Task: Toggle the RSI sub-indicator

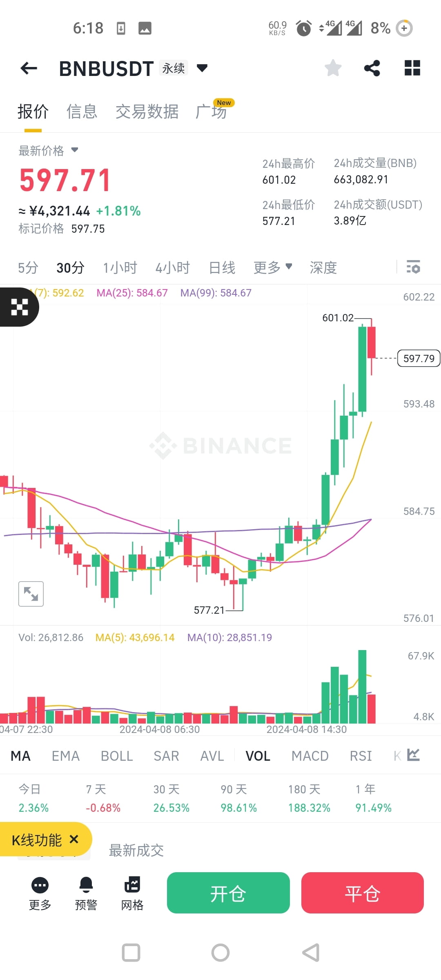Action: click(361, 756)
